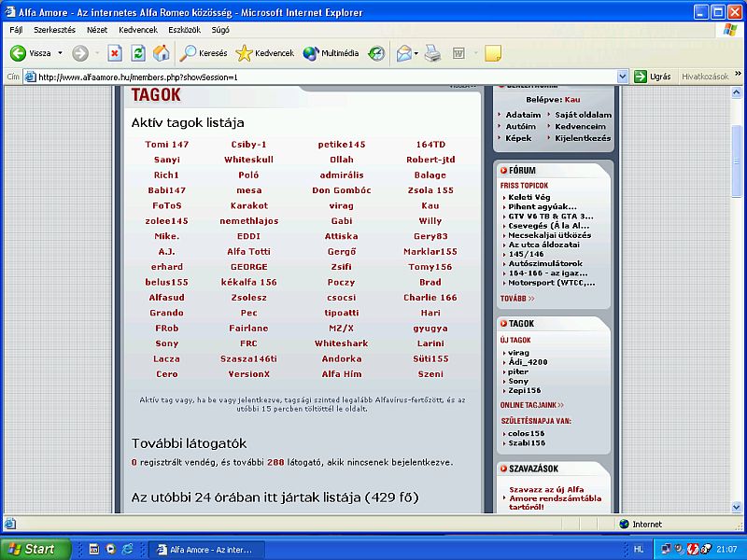Viewport: 747px width, 560px height.
Task: Open member profile Don Gombóc
Action: coord(342,190)
